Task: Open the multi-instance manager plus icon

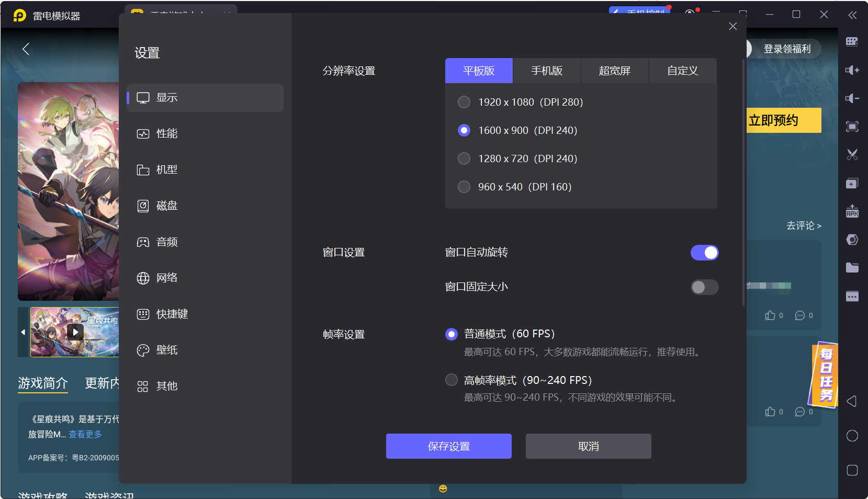Action: (x=852, y=183)
